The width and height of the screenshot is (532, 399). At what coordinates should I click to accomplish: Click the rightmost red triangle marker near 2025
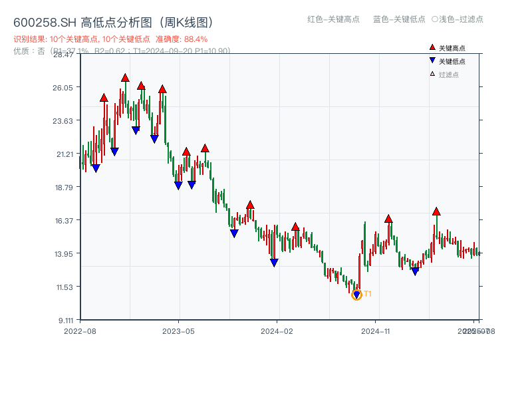point(437,211)
